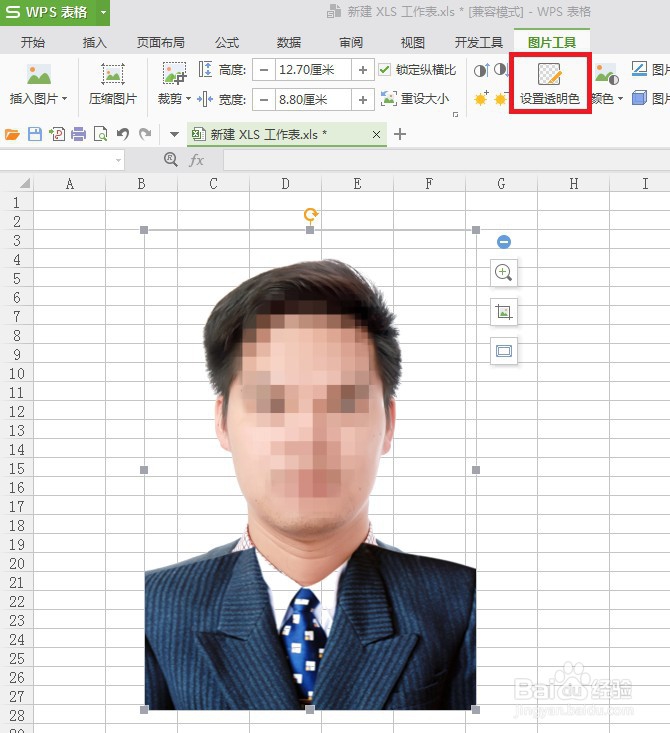This screenshot has width=670, height=733.
Task: Decrease the picture contrast
Action: point(501,70)
